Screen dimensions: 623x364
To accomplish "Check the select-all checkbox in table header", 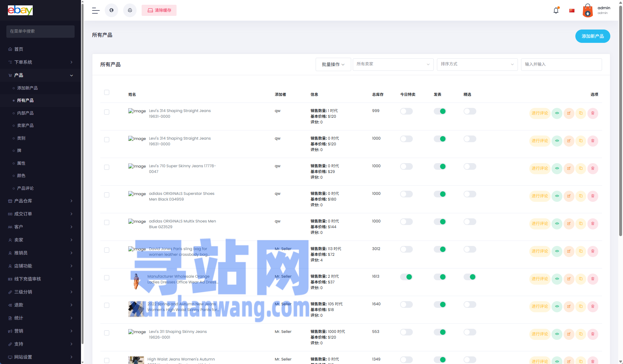I will tap(107, 92).
